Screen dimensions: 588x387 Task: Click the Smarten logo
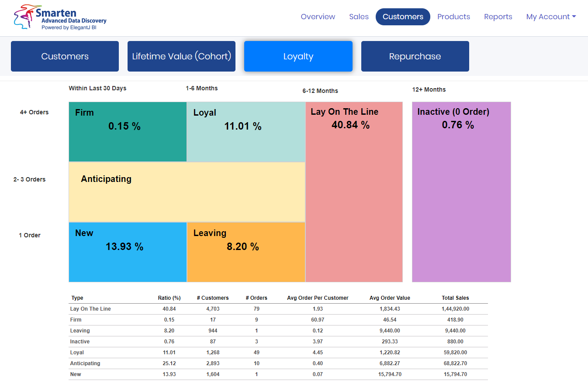[x=60, y=17]
